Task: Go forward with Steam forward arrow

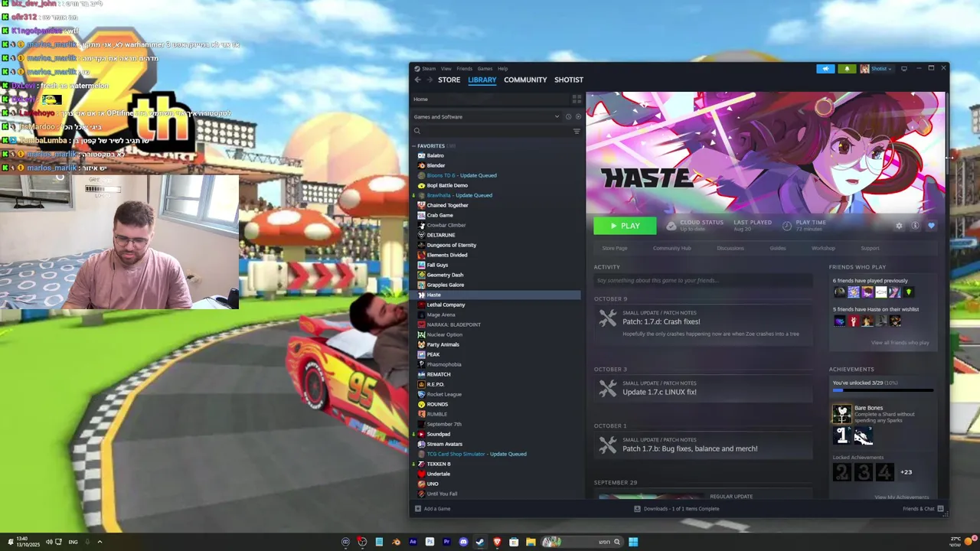Action: (x=430, y=80)
